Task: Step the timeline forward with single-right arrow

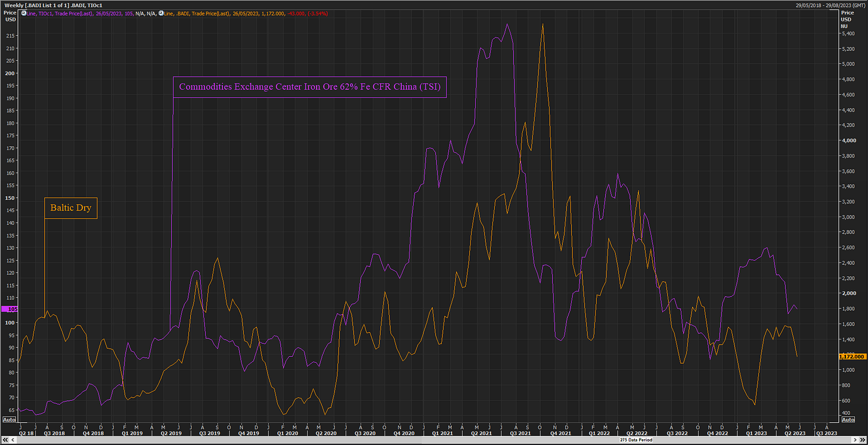Action: point(855,440)
